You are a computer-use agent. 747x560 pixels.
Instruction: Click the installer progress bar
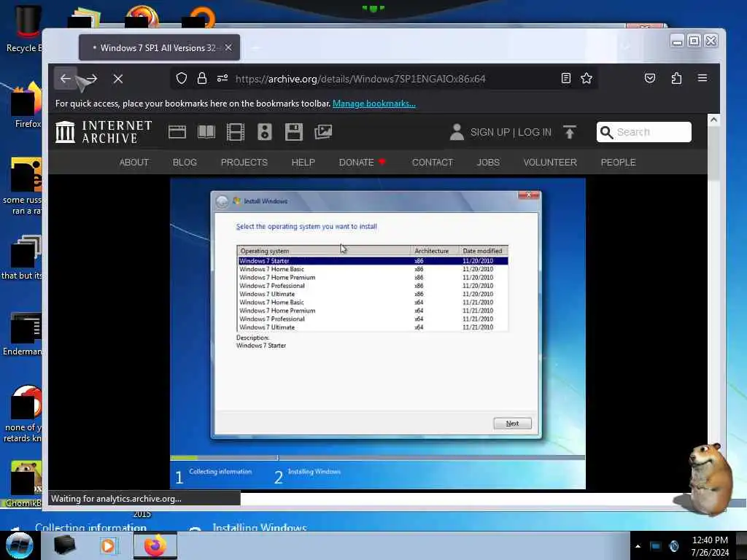click(x=377, y=458)
